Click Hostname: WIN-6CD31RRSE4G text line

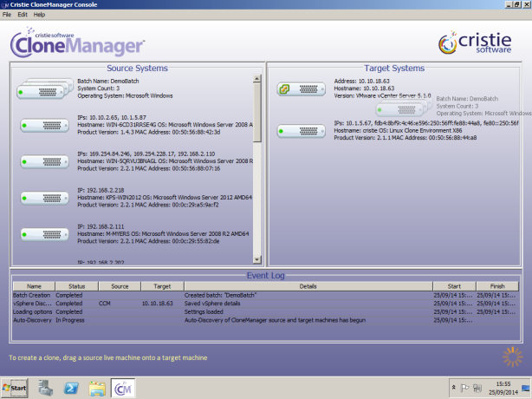tap(165, 125)
